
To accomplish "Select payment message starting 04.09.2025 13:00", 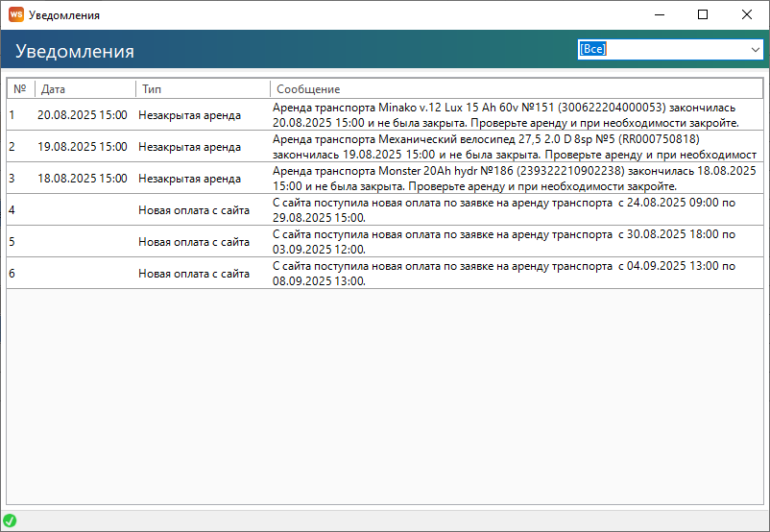I will click(509, 274).
